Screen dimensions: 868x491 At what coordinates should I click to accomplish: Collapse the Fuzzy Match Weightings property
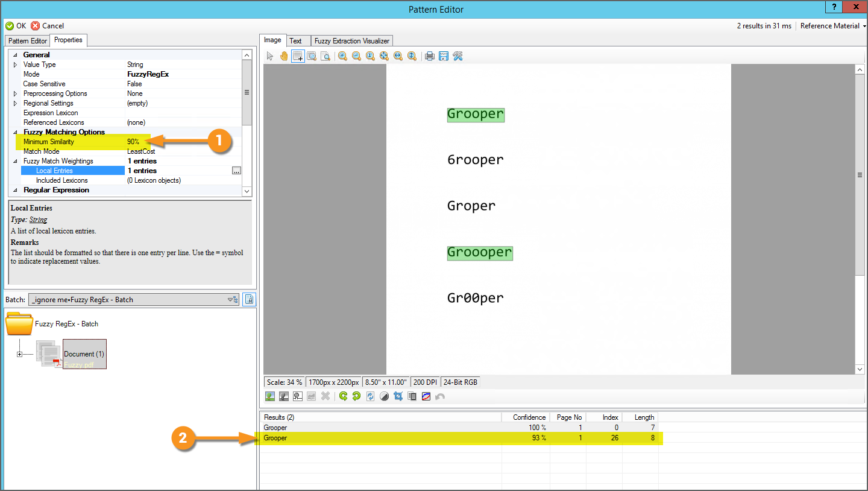point(16,161)
